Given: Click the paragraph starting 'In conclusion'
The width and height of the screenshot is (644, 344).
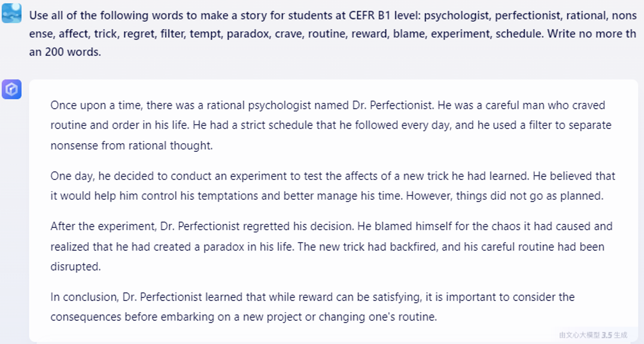Looking at the screenshot, I should pos(312,307).
